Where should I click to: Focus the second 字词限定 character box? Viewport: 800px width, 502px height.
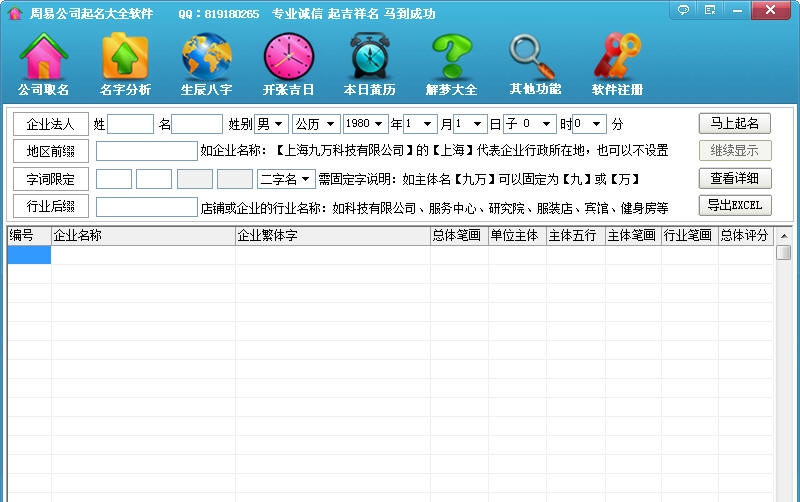point(154,179)
